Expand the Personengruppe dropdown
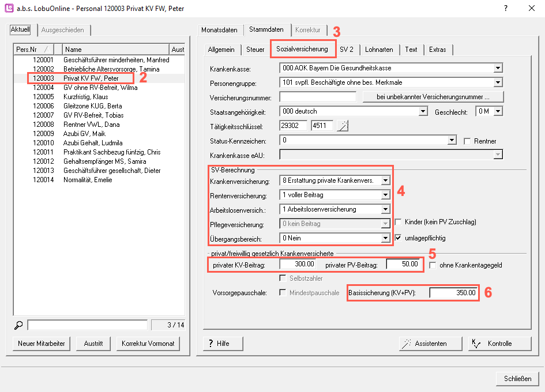Image resolution: width=545 pixels, height=392 pixels. (x=498, y=82)
